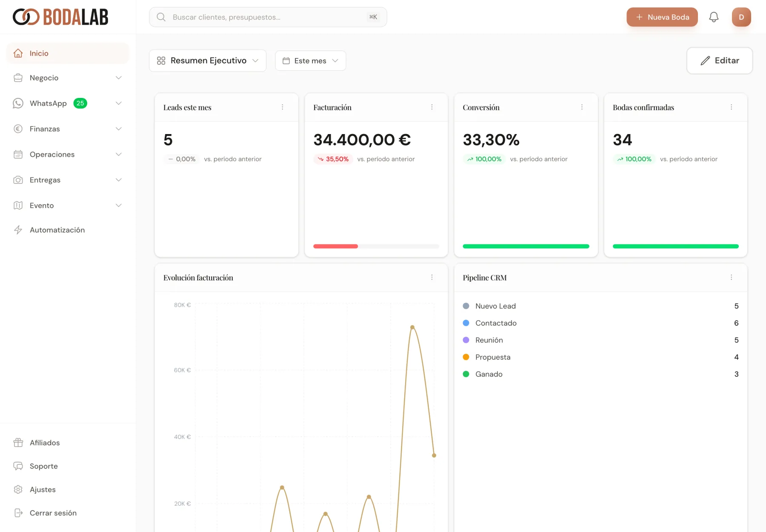Click the Nueva Boda button
Viewport: 766px width, 532px height.
coord(662,17)
